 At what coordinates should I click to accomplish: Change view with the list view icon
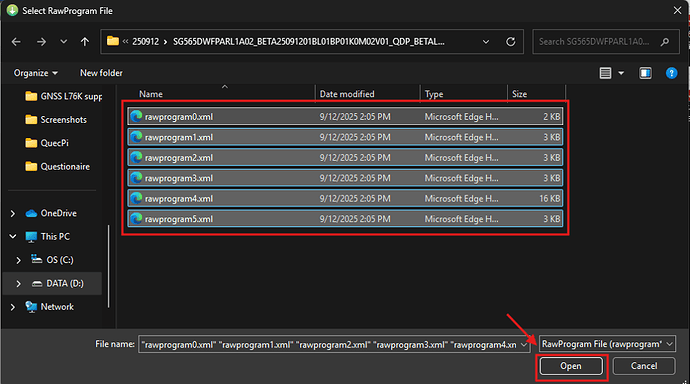(x=605, y=73)
